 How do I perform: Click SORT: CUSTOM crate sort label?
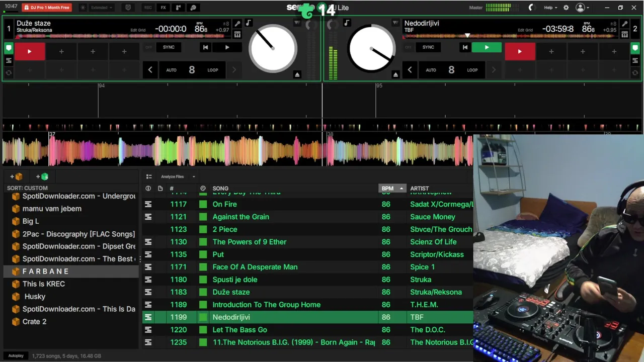pos(27,188)
